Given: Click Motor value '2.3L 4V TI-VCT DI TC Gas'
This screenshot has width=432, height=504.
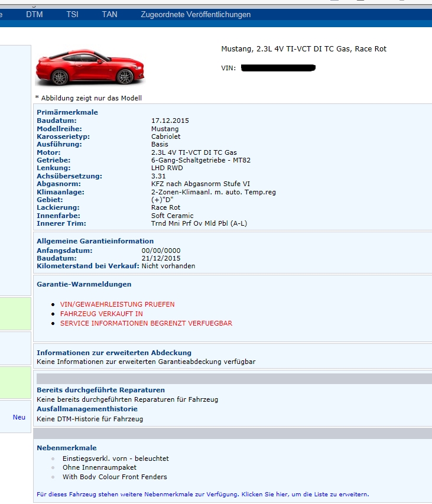Looking at the screenshot, I should (x=194, y=152).
